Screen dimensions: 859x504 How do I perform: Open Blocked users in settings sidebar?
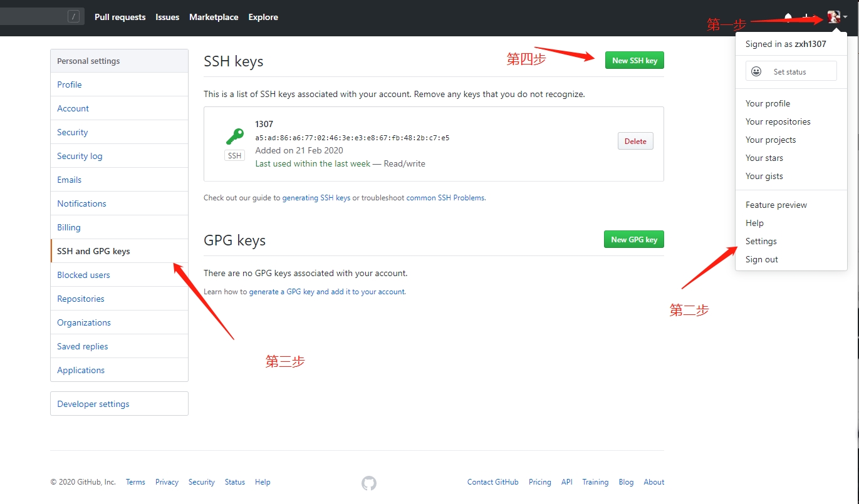[x=119, y=275]
